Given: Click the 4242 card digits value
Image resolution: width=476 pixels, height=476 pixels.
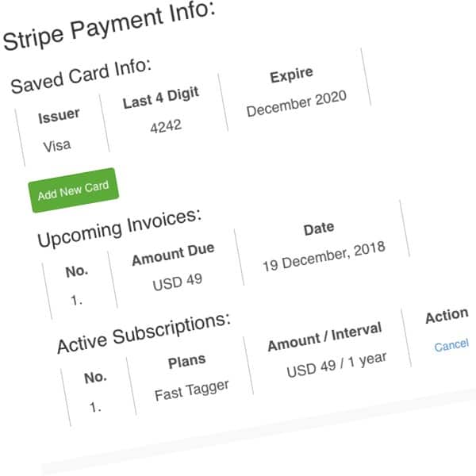Looking at the screenshot, I should tap(166, 126).
